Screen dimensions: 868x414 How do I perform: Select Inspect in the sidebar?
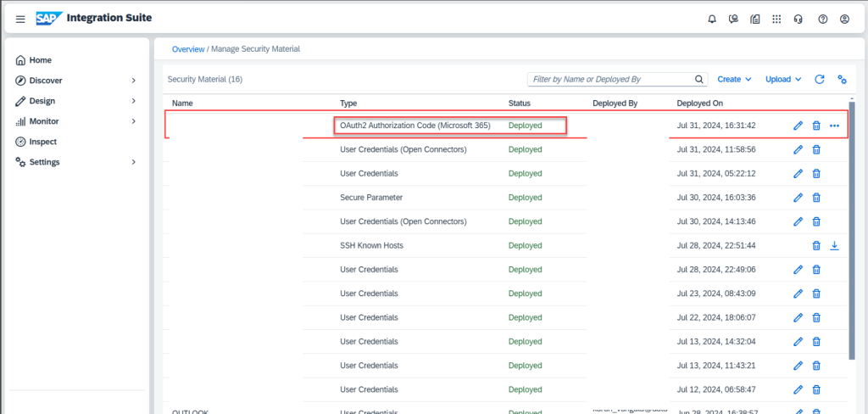point(42,142)
